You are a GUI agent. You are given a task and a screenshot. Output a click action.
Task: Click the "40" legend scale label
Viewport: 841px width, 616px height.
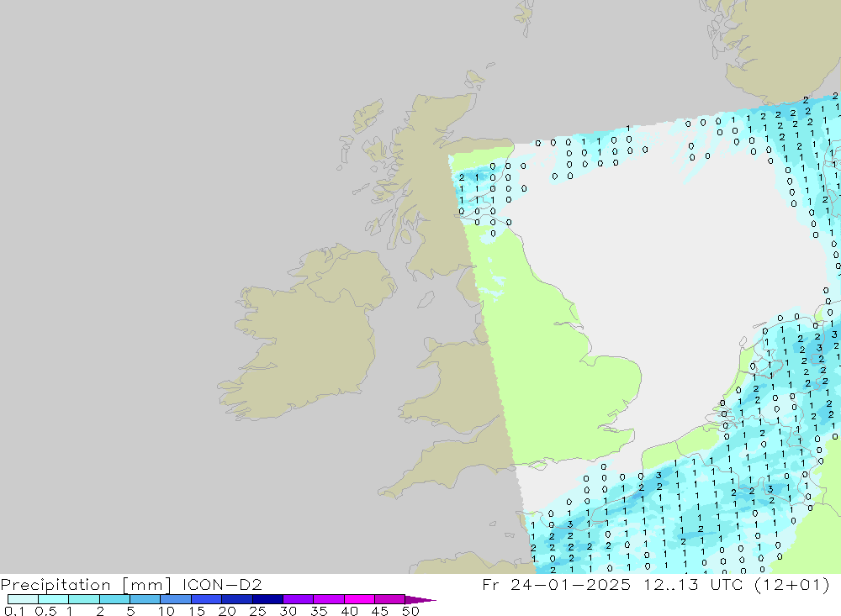point(349,611)
